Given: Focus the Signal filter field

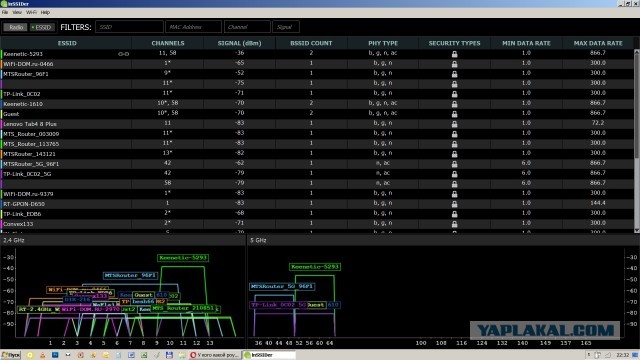Looking at the screenshot, I should pos(286,27).
